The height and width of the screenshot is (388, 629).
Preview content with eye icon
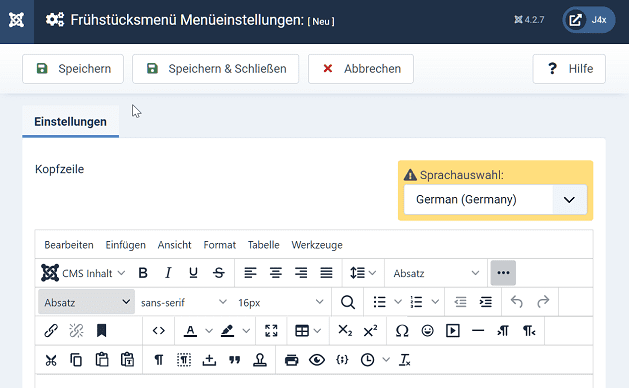[317, 360]
